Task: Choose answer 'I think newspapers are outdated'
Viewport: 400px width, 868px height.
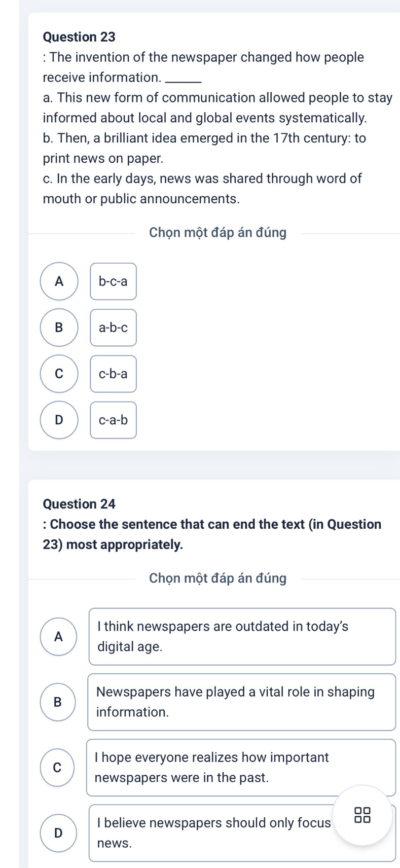Action: pos(242,636)
